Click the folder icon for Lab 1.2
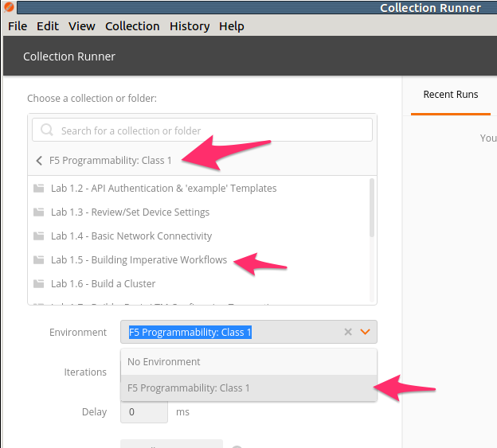 (39, 189)
